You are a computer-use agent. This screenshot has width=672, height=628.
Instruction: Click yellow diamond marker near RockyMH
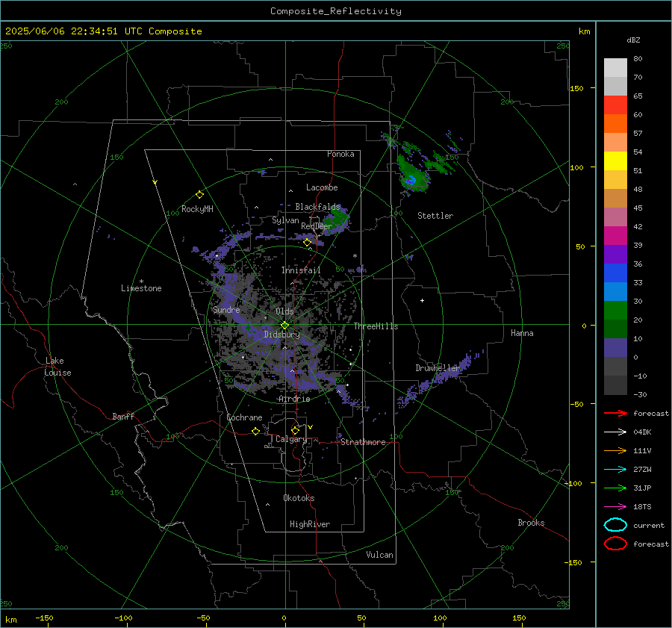[199, 195]
